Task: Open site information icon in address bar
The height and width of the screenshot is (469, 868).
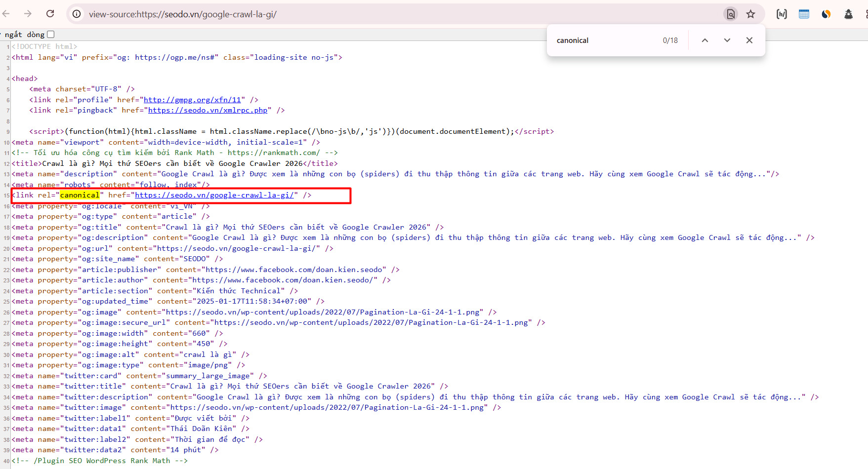Action: coord(77,14)
